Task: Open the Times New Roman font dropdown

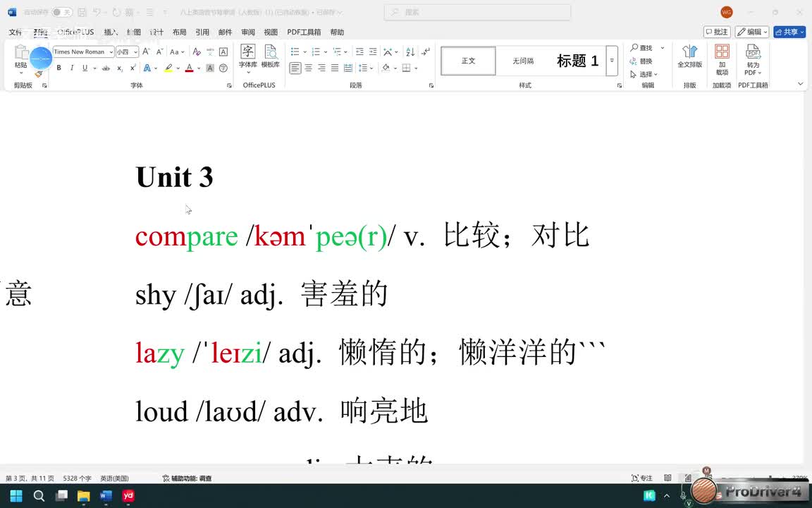Action: [111, 52]
